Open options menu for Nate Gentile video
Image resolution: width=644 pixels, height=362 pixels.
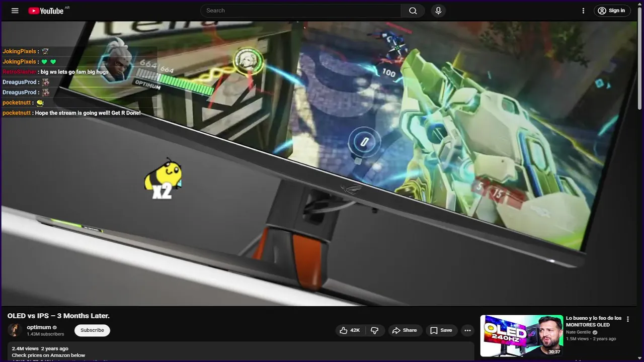point(627,319)
